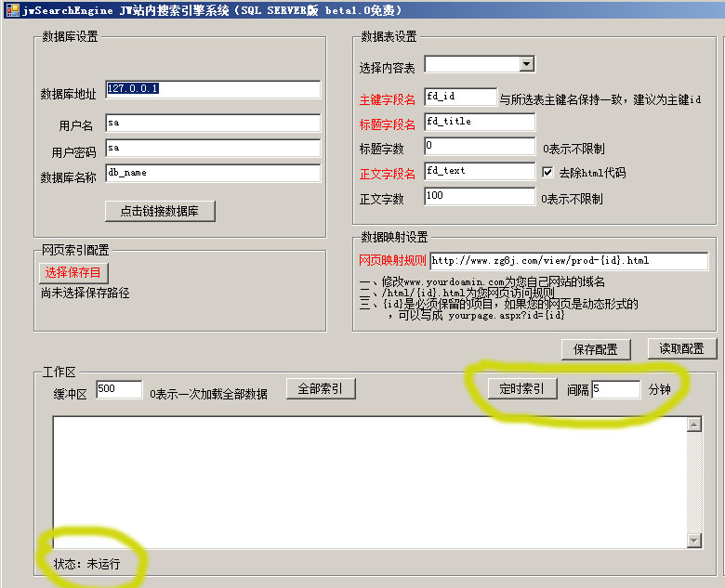The width and height of the screenshot is (725, 588).
Task: Click the 读取配置 button
Action: pos(682,349)
